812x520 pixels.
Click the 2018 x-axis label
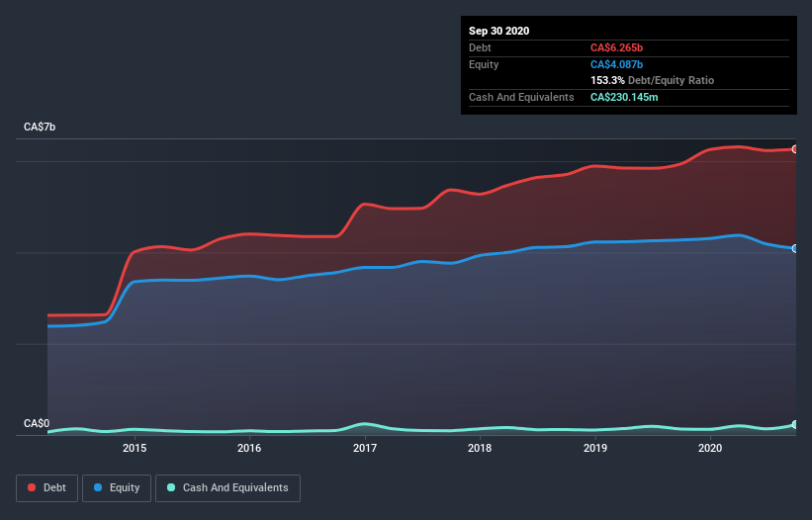click(x=480, y=448)
